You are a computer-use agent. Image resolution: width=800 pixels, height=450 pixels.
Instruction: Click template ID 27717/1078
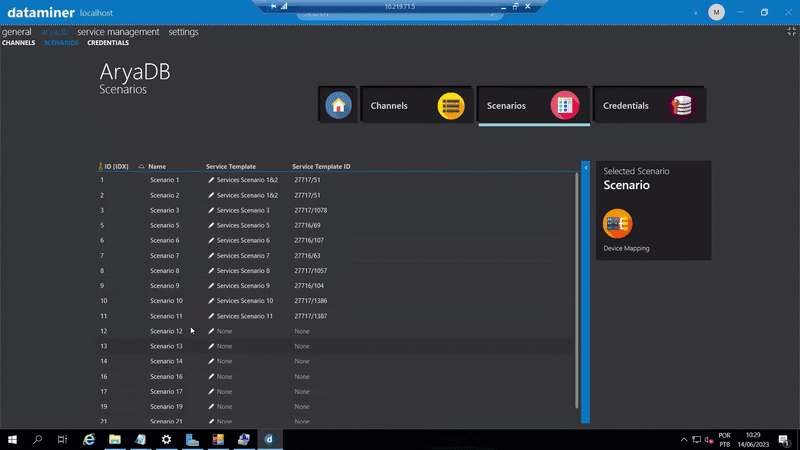pos(311,210)
